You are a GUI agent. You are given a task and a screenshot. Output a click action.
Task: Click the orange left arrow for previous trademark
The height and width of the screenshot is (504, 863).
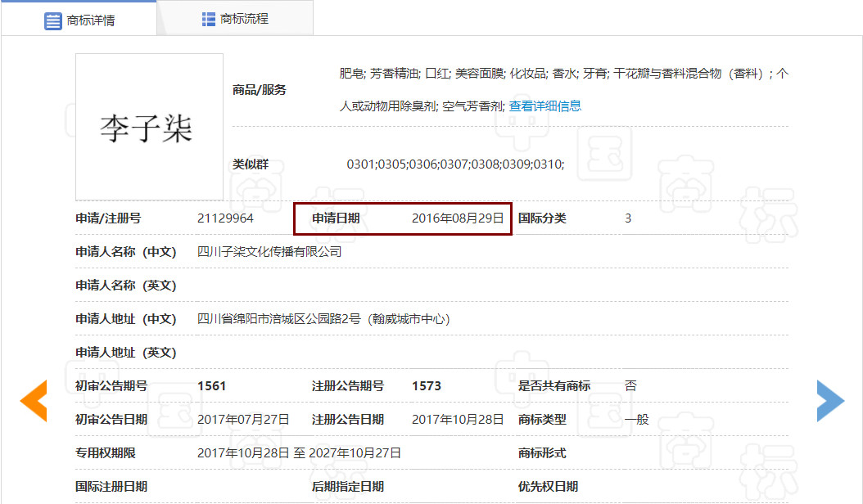click(x=31, y=400)
